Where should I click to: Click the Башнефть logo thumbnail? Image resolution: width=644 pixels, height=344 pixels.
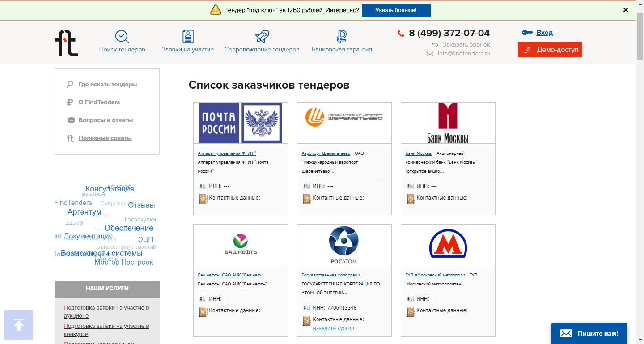tap(241, 245)
